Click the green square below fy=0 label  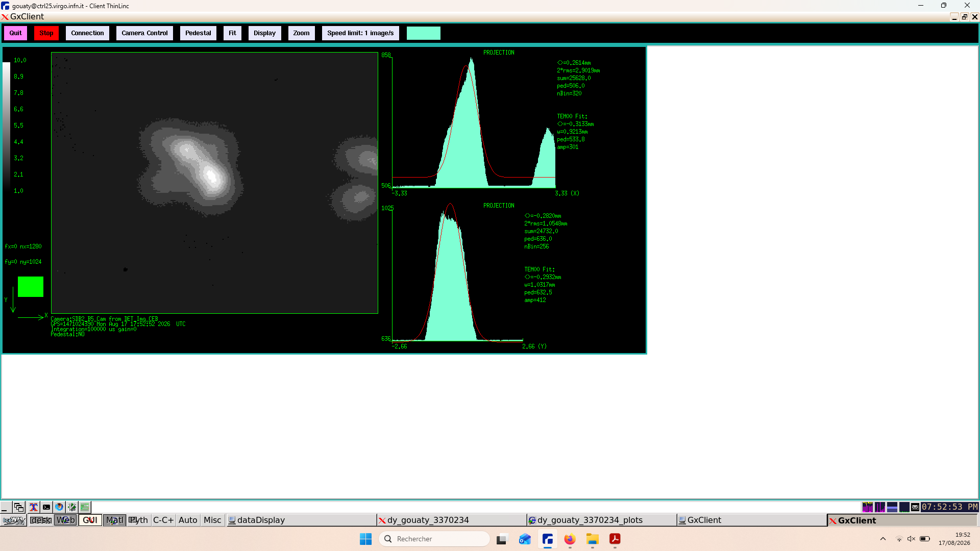click(31, 287)
